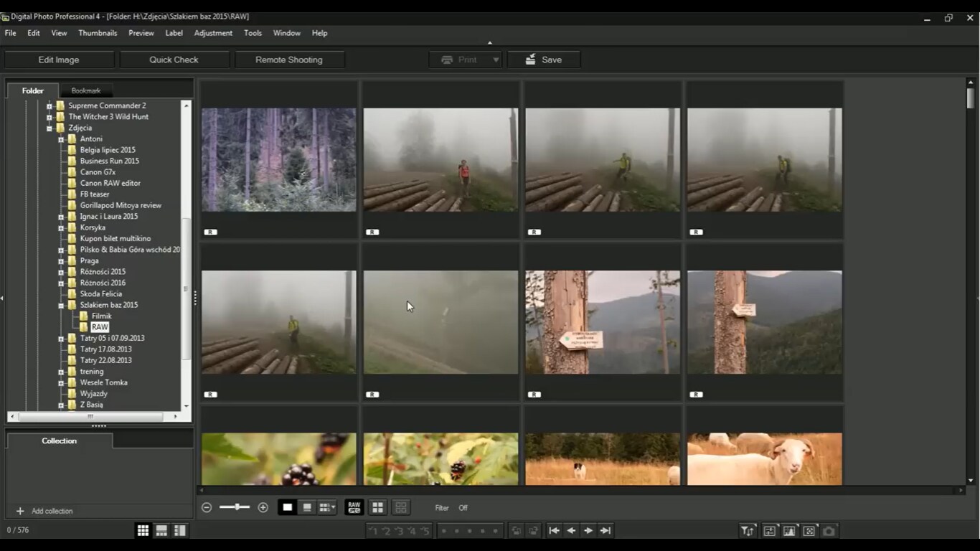The image size is (980, 551).
Task: Open the Adjustment menu
Action: tap(213, 33)
